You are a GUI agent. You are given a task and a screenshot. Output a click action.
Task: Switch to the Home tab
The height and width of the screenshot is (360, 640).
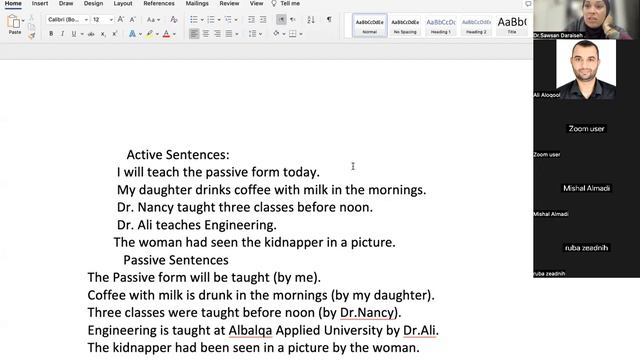click(x=13, y=3)
